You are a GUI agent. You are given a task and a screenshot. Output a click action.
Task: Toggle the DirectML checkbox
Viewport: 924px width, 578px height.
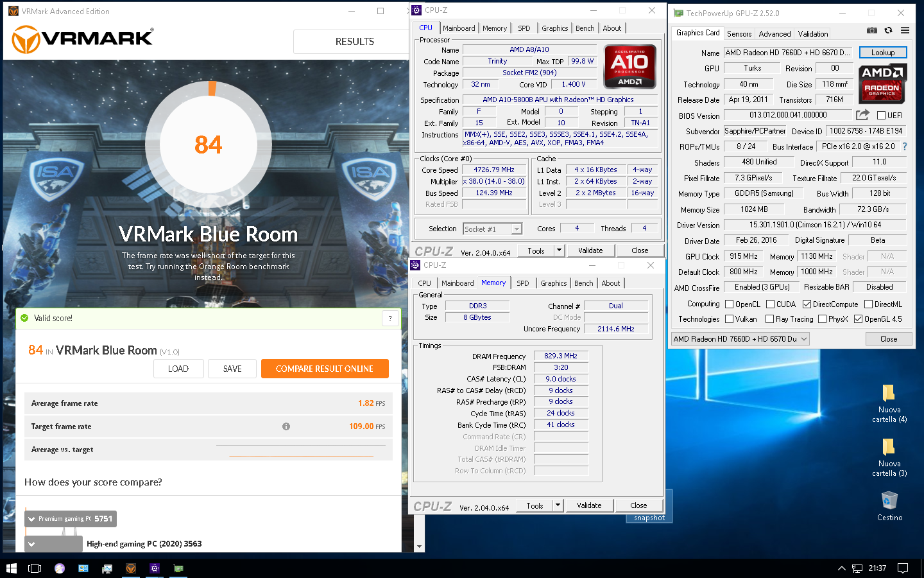tap(868, 304)
